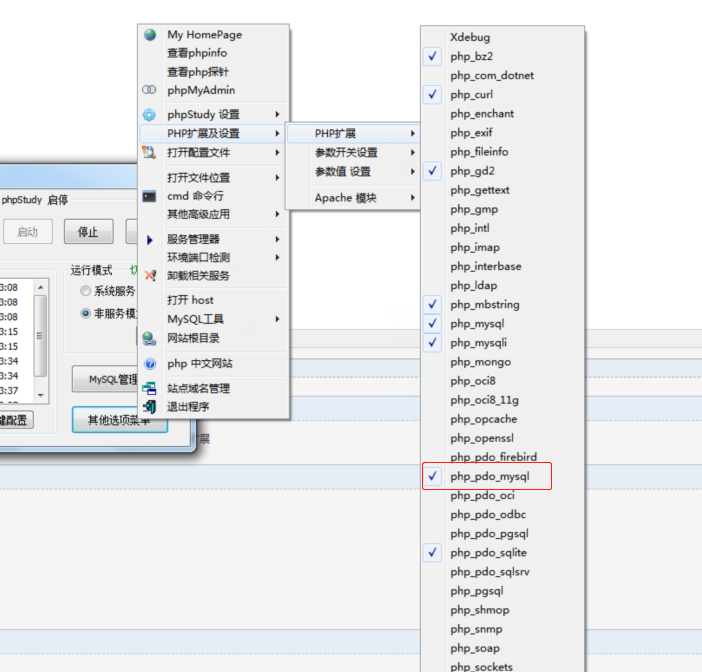Click the globe icon beside 网站根目录
The width and height of the screenshot is (702, 672).
pos(149,338)
